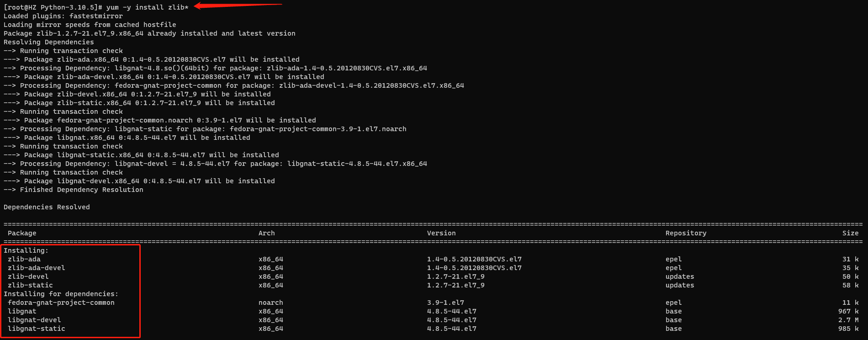Click the 'epel' repository of zlib-ada row

coord(673,259)
